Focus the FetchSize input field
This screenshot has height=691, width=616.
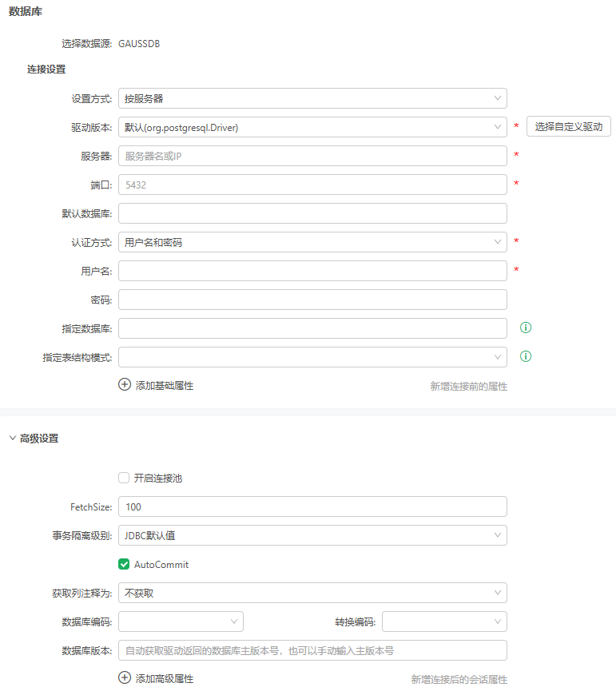(x=312, y=506)
